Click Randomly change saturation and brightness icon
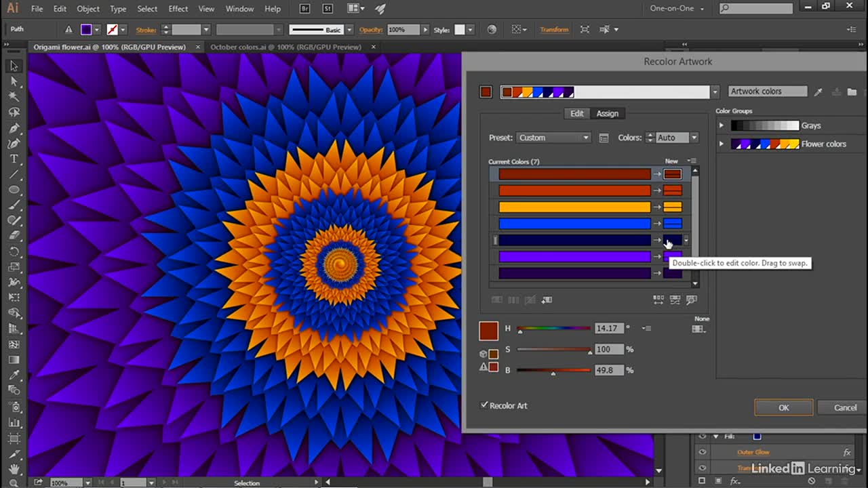 (x=675, y=300)
